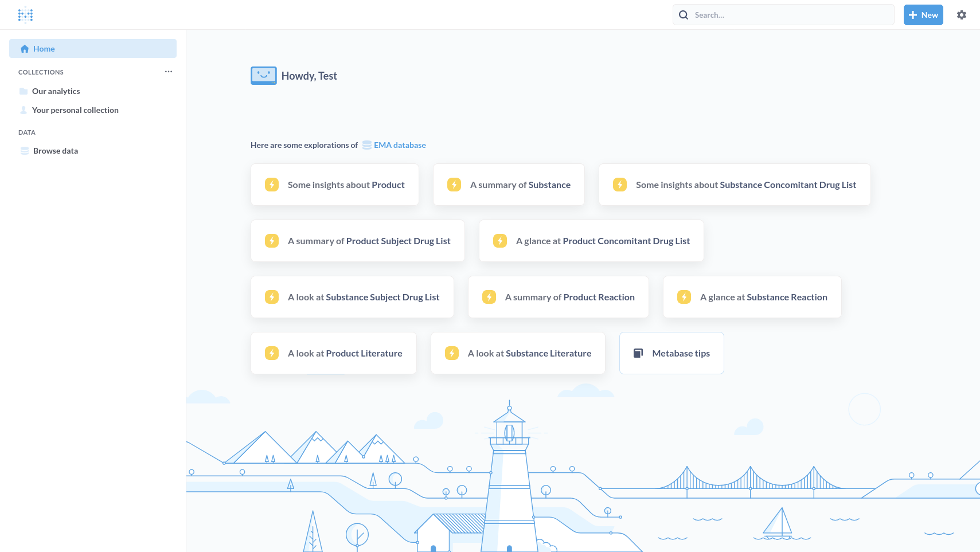Open A summary of Product Subject Drug List
980x552 pixels.
click(358, 241)
